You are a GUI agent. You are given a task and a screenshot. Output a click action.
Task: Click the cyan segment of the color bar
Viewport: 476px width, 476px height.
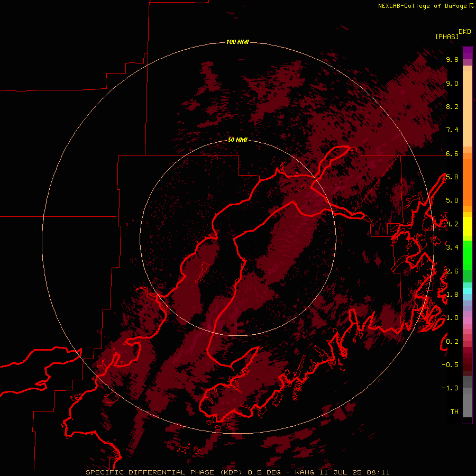467,290
